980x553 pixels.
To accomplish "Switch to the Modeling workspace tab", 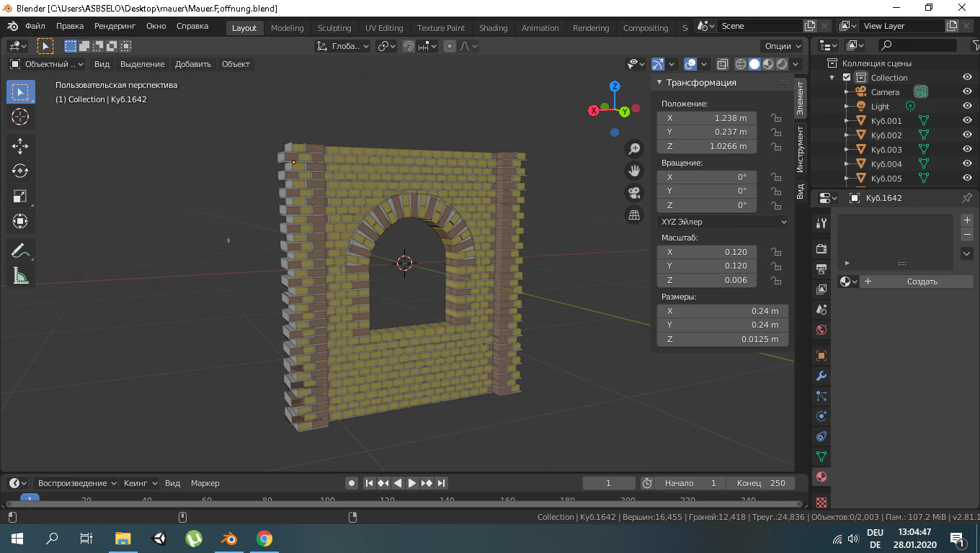I will (x=288, y=28).
